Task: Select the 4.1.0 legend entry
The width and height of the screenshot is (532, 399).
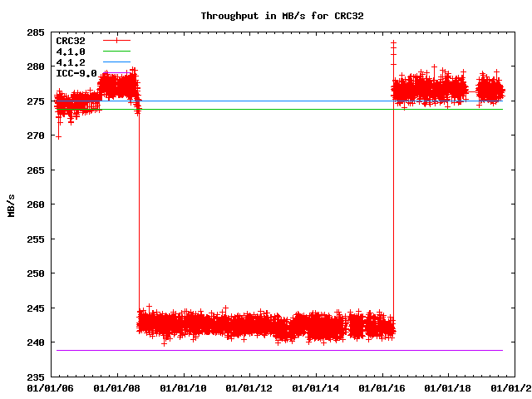Action: 71,52
